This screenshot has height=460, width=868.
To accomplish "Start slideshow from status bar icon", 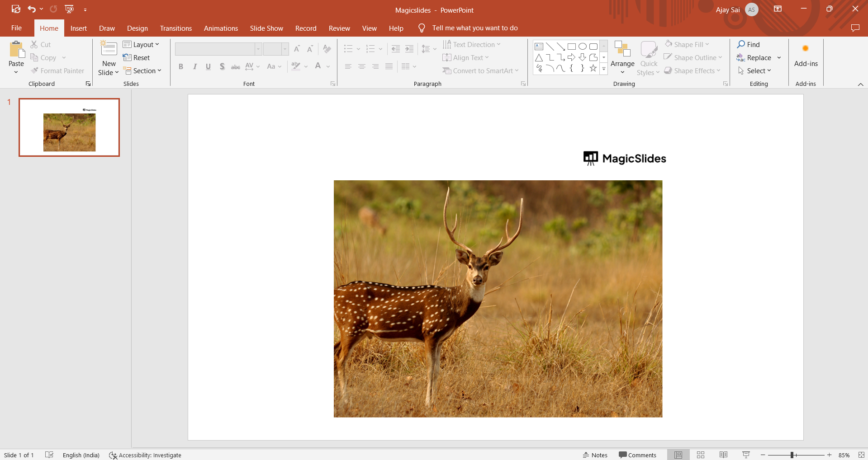I will point(746,455).
